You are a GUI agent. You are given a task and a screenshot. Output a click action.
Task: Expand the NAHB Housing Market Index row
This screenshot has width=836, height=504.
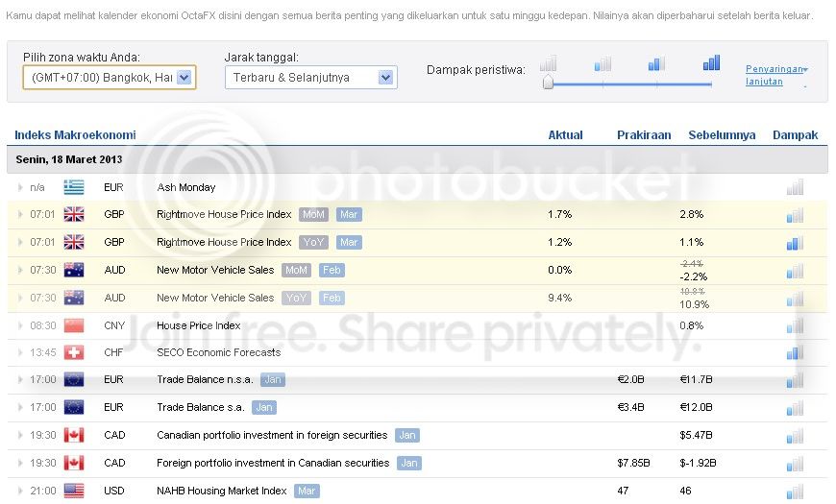click(x=20, y=491)
